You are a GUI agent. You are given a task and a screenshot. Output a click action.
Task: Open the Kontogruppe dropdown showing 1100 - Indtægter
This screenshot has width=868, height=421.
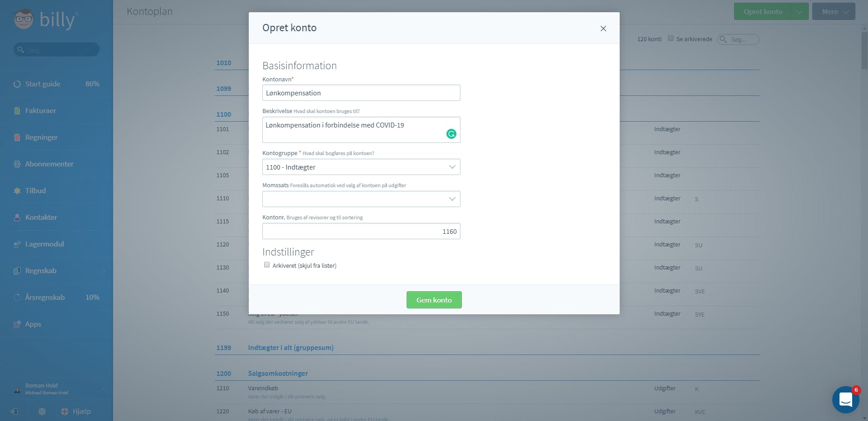(x=361, y=167)
